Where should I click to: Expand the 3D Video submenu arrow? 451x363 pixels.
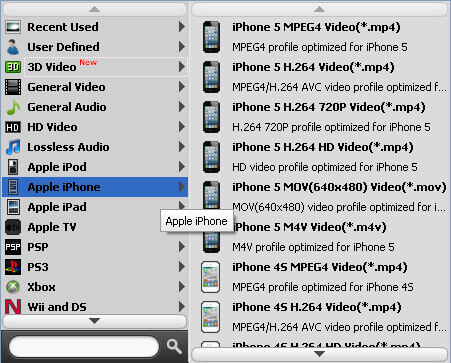pos(182,67)
